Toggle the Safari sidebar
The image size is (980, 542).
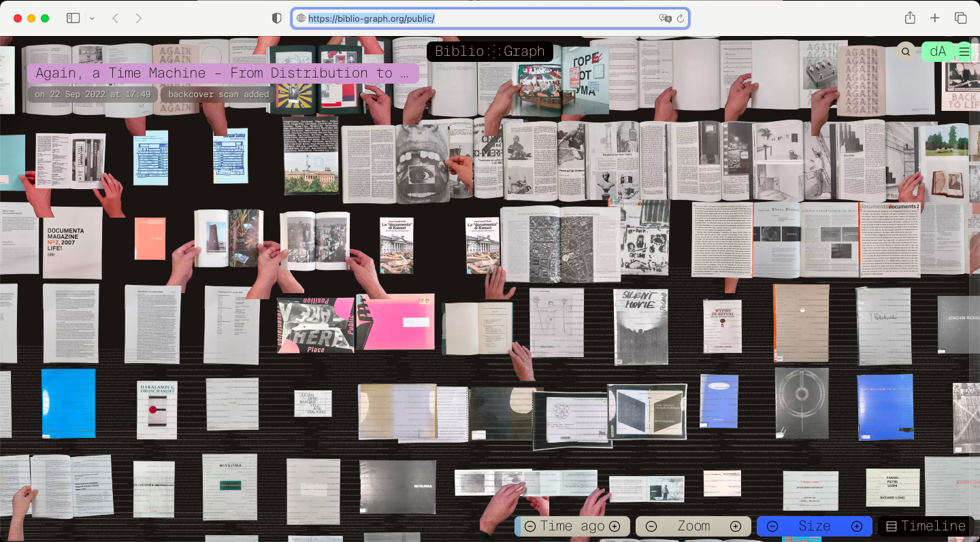(73, 18)
